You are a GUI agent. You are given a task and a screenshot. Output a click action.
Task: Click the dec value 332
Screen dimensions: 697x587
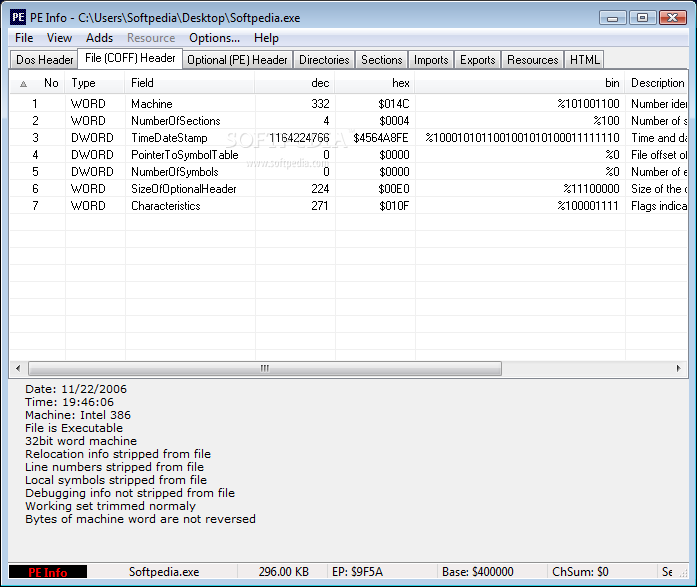pyautogui.click(x=320, y=104)
